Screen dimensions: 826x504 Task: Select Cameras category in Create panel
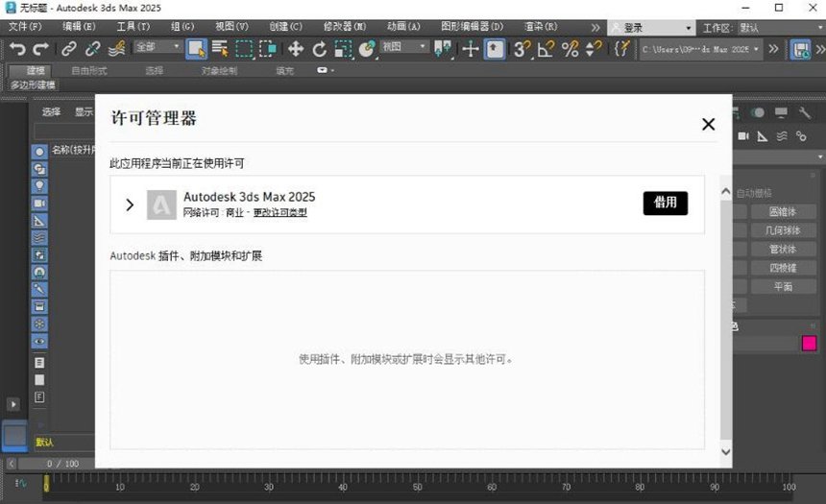(743, 136)
